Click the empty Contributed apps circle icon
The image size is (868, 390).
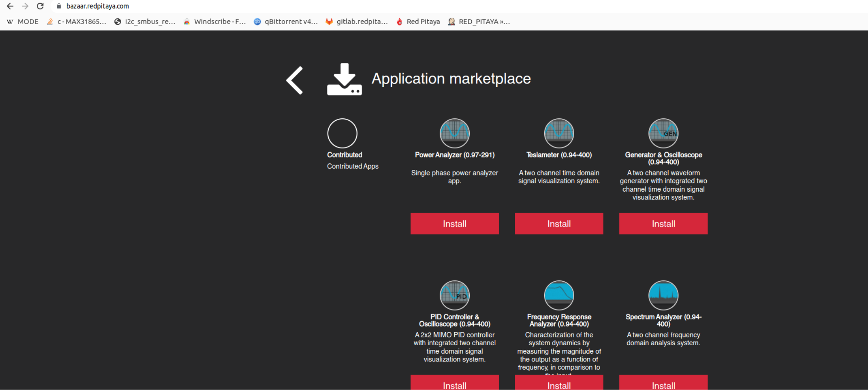click(342, 133)
